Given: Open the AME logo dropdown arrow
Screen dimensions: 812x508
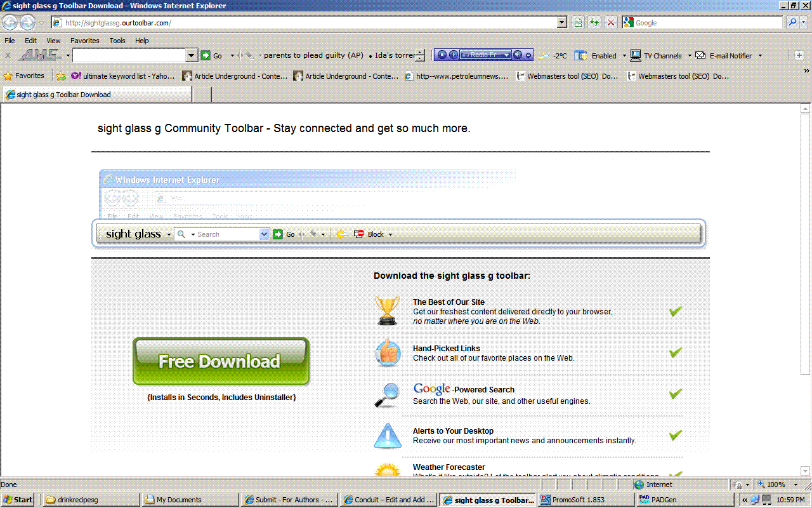Looking at the screenshot, I should click(68, 56).
